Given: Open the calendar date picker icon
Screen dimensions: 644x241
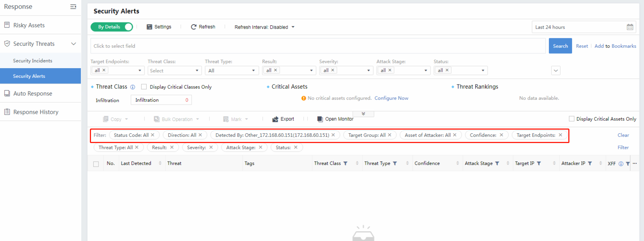Looking at the screenshot, I should click(630, 27).
